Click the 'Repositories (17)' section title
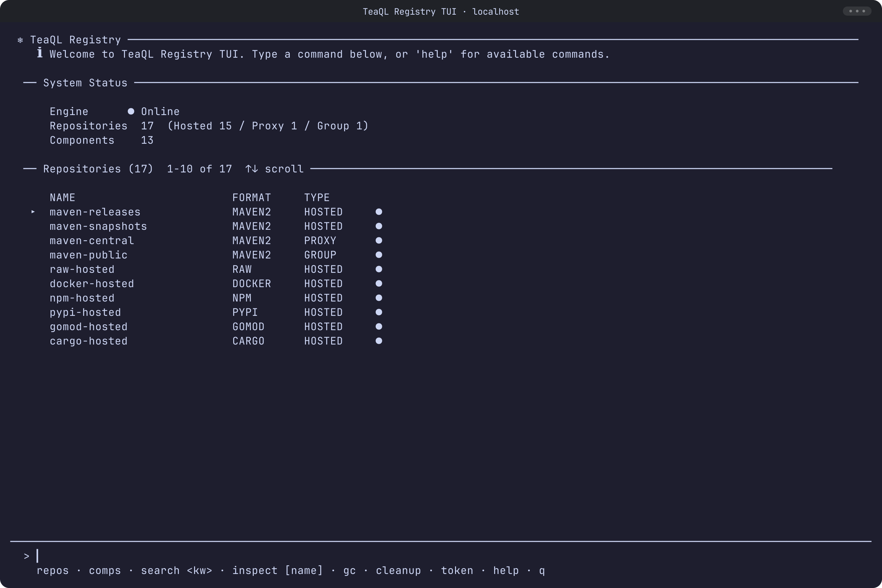Image resolution: width=882 pixels, height=588 pixels. (x=98, y=169)
